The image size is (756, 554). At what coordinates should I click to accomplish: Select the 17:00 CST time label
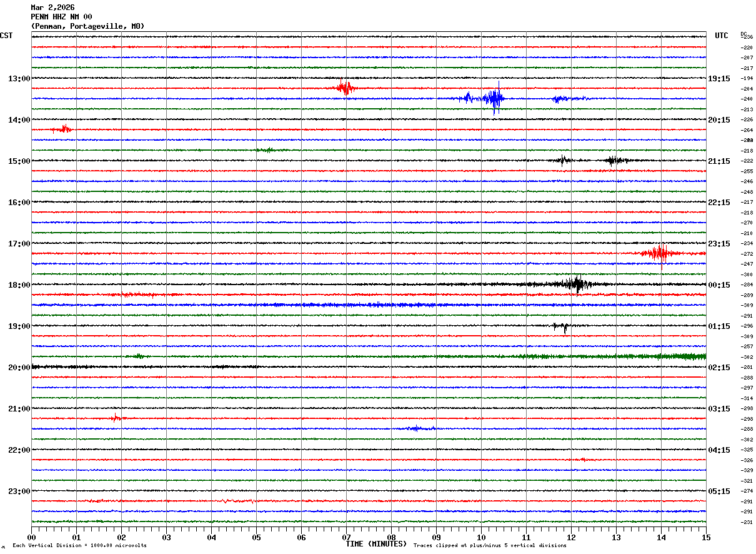tap(19, 244)
